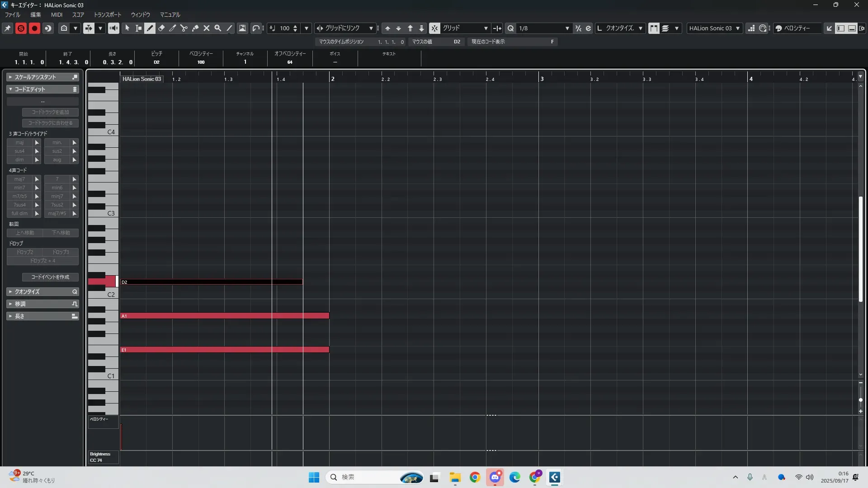The width and height of the screenshot is (868, 488).
Task: Toggle the Record in Editor button
Action: [34, 28]
